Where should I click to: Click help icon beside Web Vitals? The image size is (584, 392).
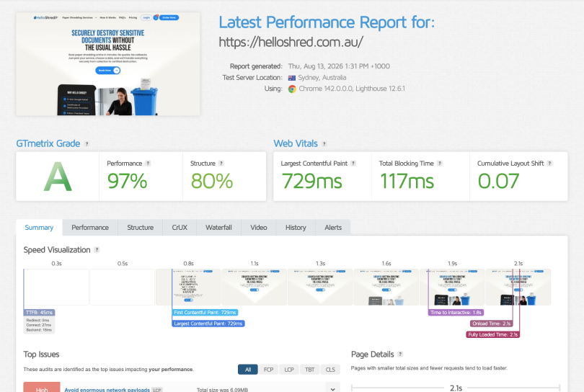pos(324,143)
